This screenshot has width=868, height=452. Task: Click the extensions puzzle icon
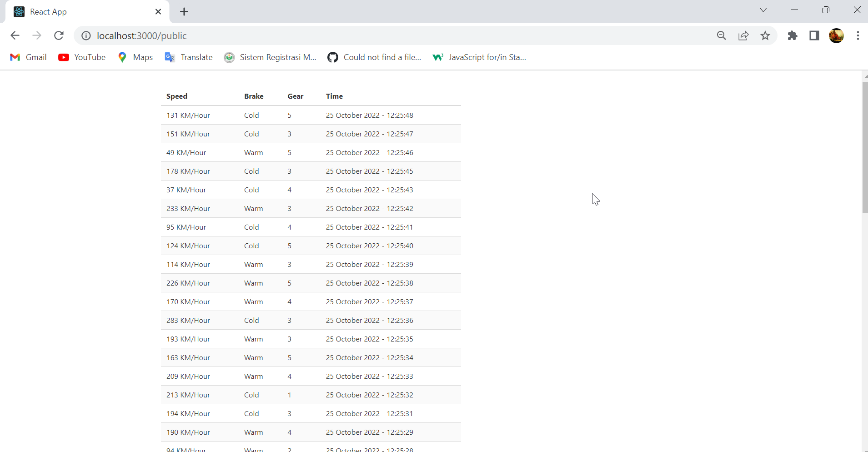pos(793,35)
